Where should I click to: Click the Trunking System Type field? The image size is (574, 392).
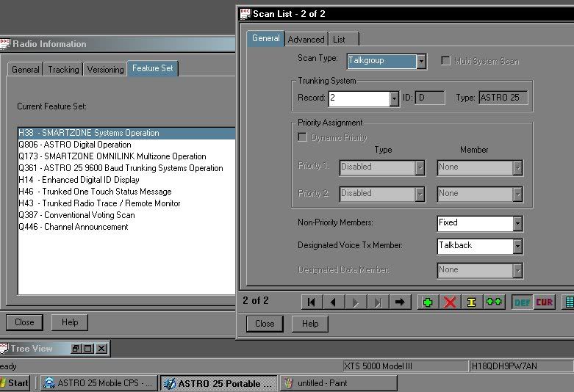coord(503,98)
